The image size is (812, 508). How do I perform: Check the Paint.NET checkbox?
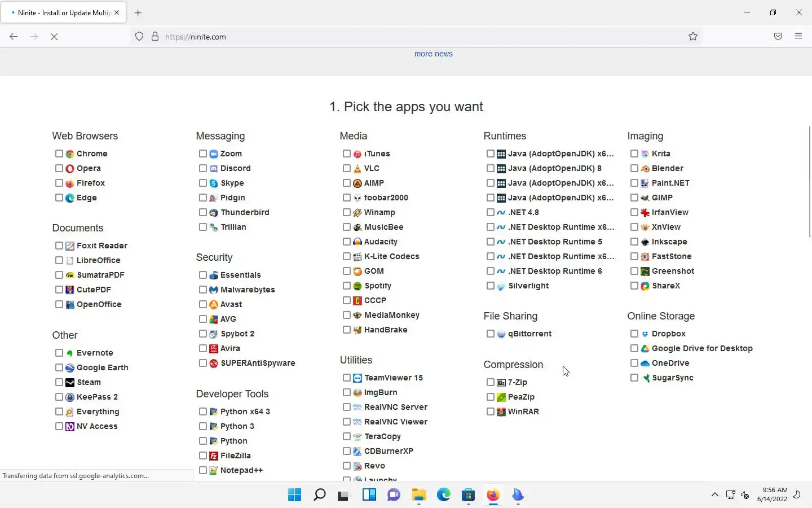[634, 183]
